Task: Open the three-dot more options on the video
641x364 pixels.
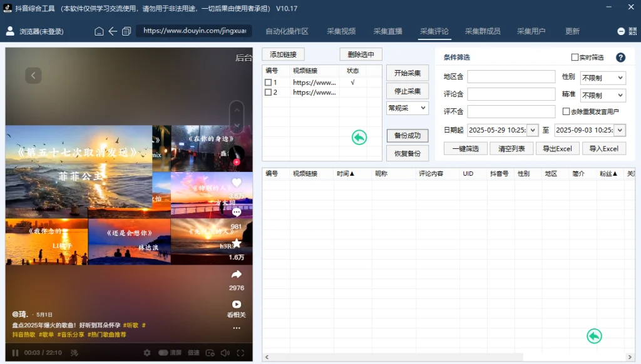Action: coord(237,328)
